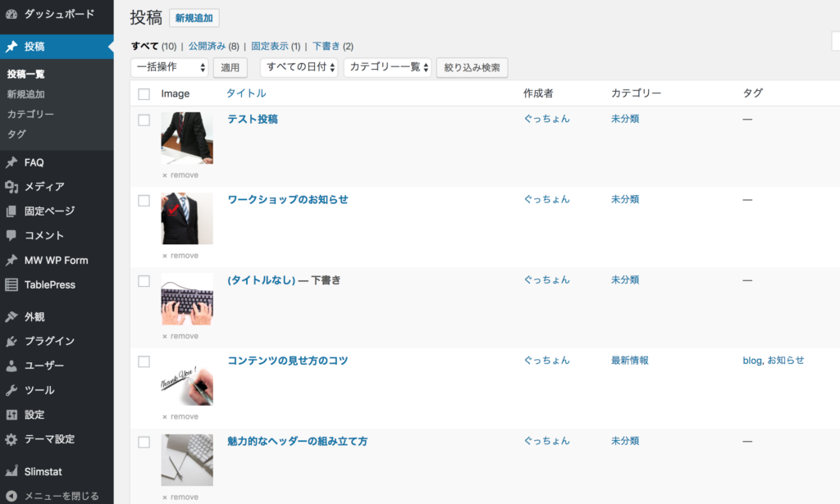Screen dimensions: 840x504
Task: Open the カテゴリー一覧 category dropdown
Action: [x=387, y=67]
